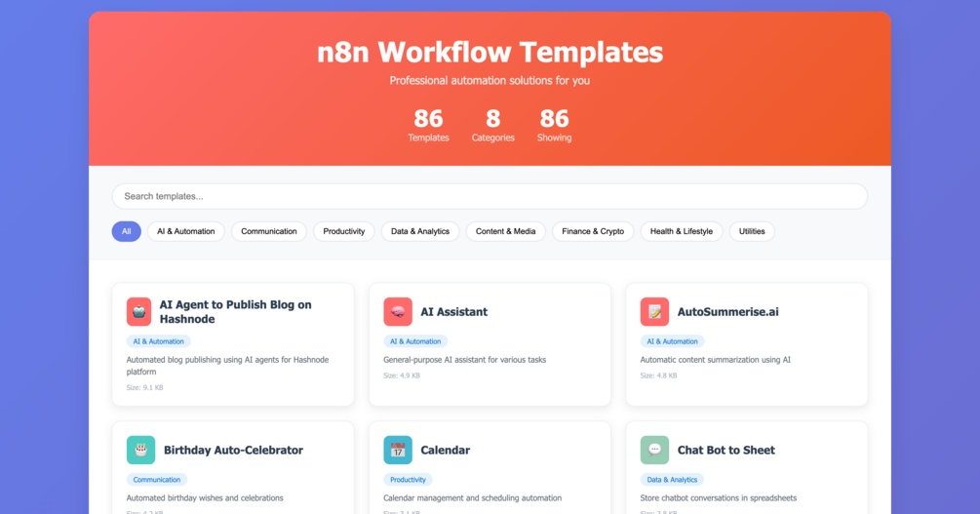980x514 pixels.
Task: Click the 86 Showing counter
Action: (555, 125)
